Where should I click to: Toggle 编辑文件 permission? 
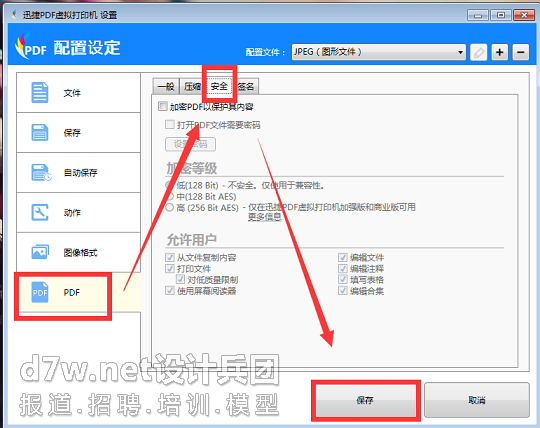pos(342,257)
